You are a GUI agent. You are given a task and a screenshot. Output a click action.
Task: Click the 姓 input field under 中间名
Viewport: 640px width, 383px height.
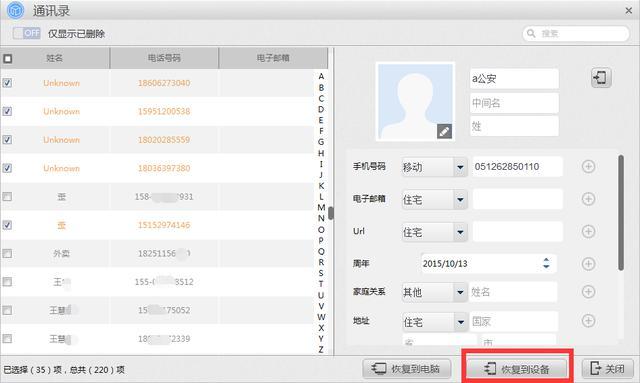click(x=514, y=126)
